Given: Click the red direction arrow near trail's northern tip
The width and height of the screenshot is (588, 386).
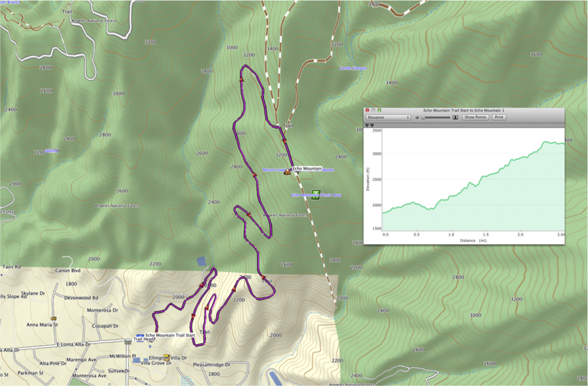Looking at the screenshot, I should coord(242,80).
